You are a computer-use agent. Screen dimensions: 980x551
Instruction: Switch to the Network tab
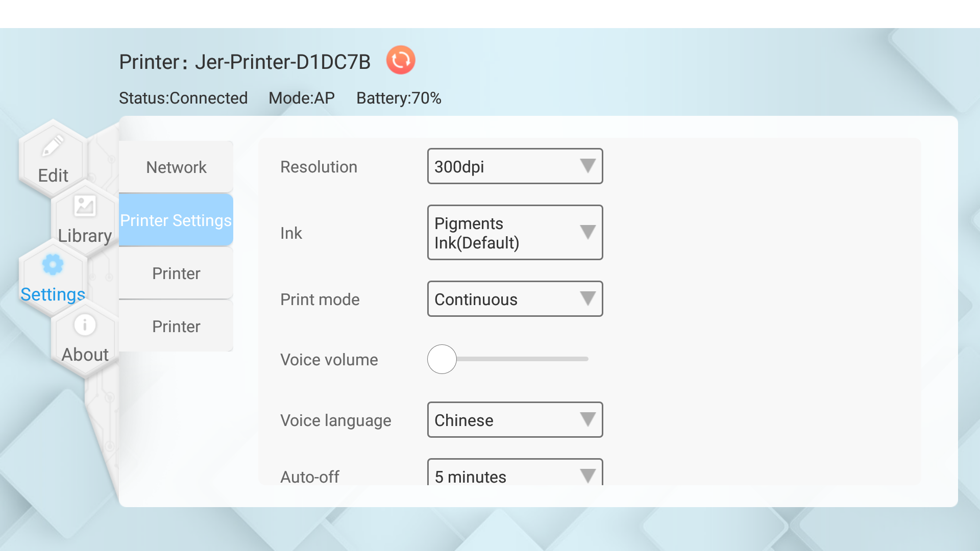point(176,167)
